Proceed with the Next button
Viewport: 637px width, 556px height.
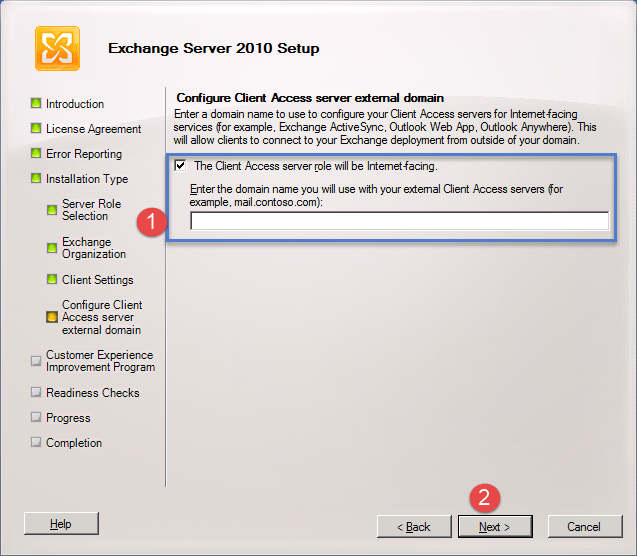(495, 527)
